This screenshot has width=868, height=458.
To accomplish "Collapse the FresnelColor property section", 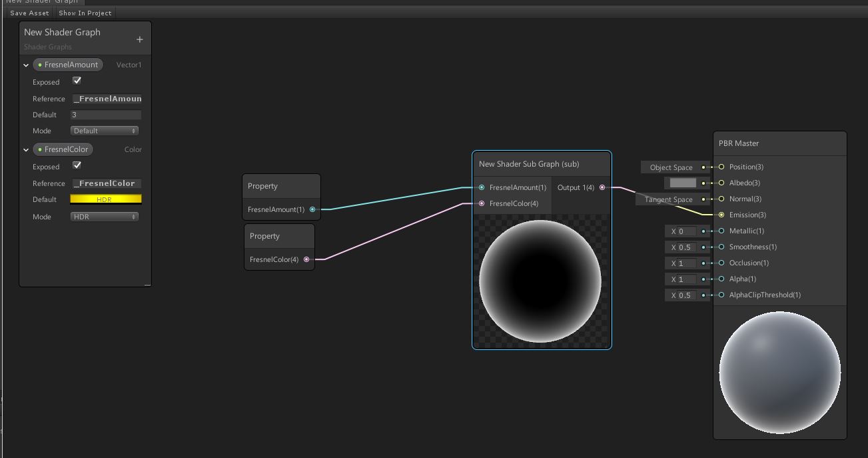I will (x=26, y=150).
